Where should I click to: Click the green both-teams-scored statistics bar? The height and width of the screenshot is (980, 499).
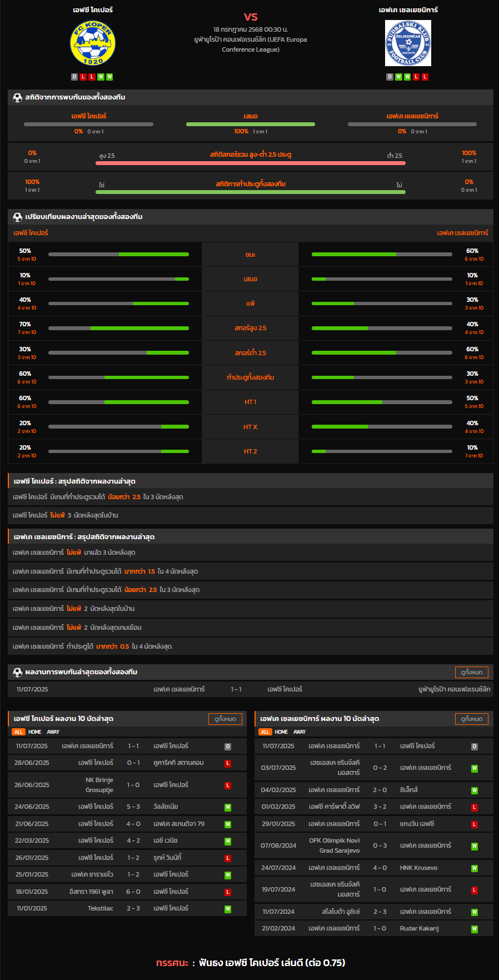(x=251, y=192)
